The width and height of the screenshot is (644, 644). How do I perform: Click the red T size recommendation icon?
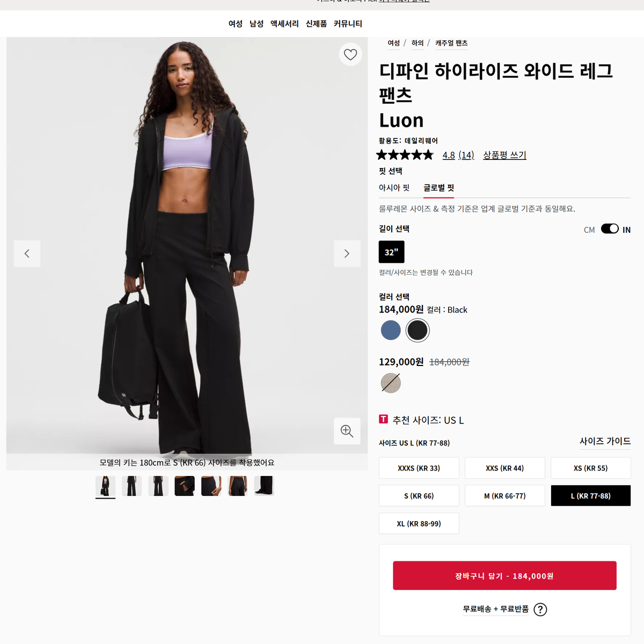(x=383, y=419)
